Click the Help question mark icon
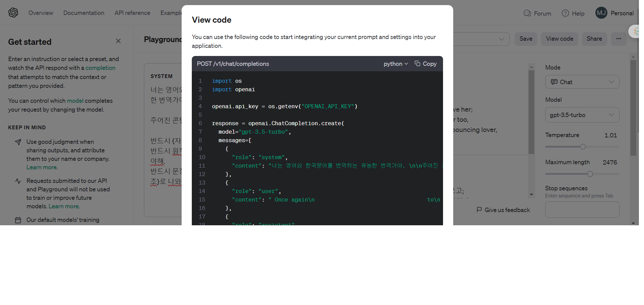The image size is (644, 305). point(565,13)
